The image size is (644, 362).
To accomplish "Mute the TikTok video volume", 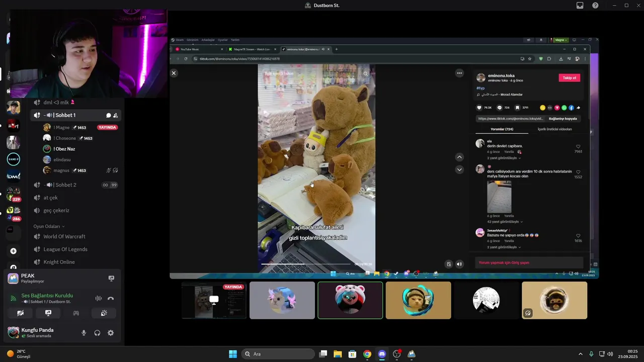I will pos(459,264).
